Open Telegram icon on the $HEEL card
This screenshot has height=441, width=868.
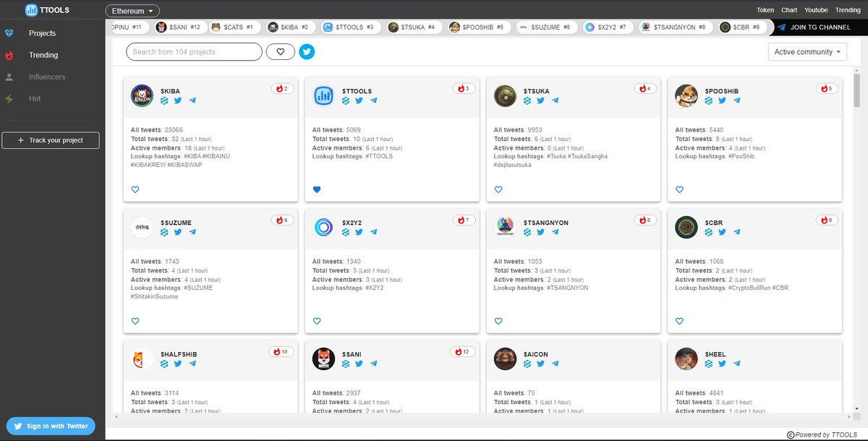point(736,364)
